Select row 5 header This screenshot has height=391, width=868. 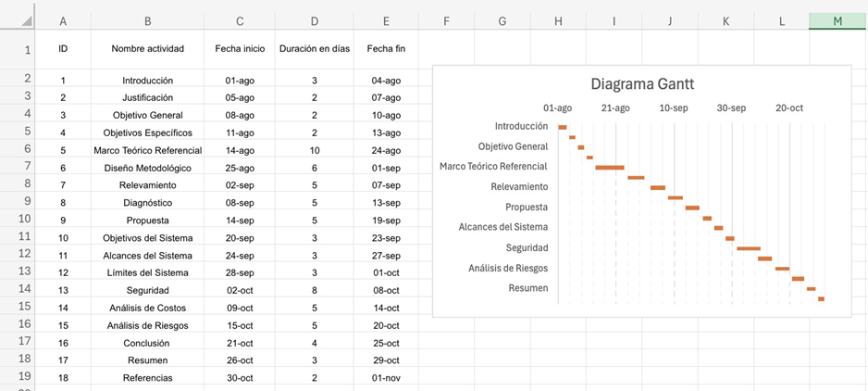[17, 148]
